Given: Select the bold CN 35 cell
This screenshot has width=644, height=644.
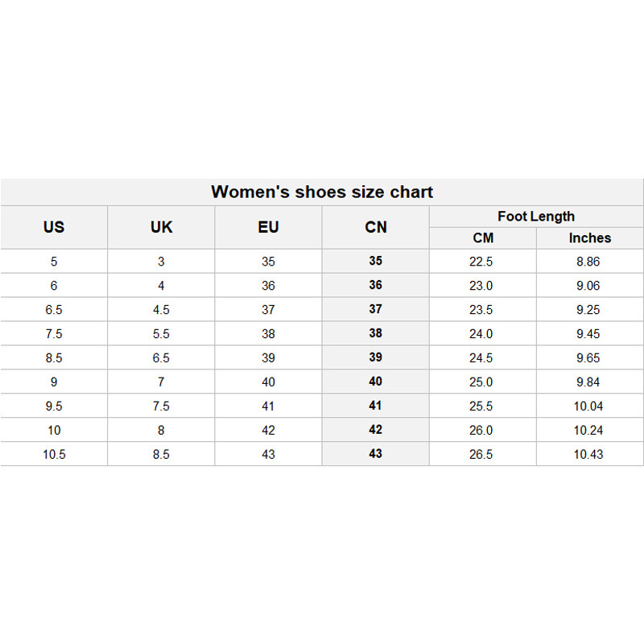Looking at the screenshot, I should (x=376, y=261).
